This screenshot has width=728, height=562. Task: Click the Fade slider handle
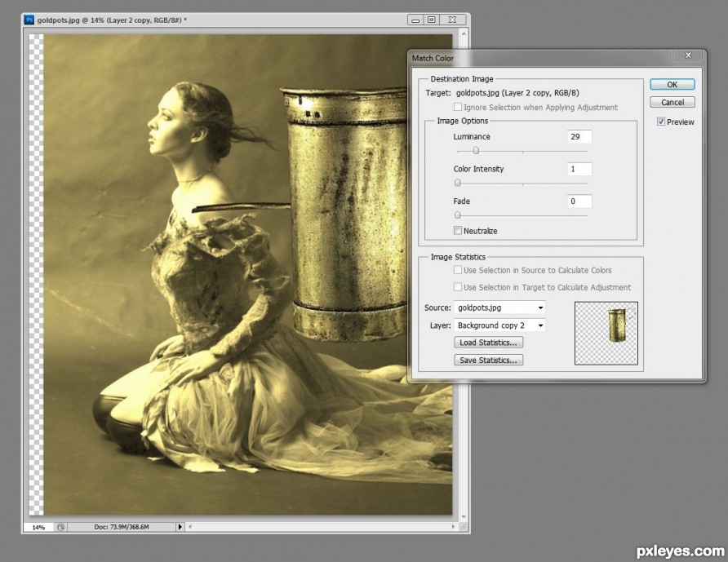point(457,215)
